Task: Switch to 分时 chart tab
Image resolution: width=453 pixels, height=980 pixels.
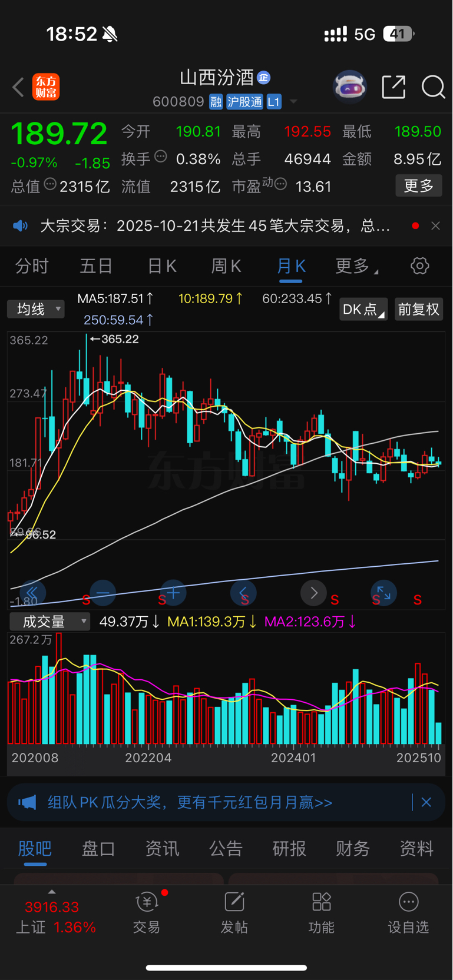Action: pyautogui.click(x=32, y=266)
